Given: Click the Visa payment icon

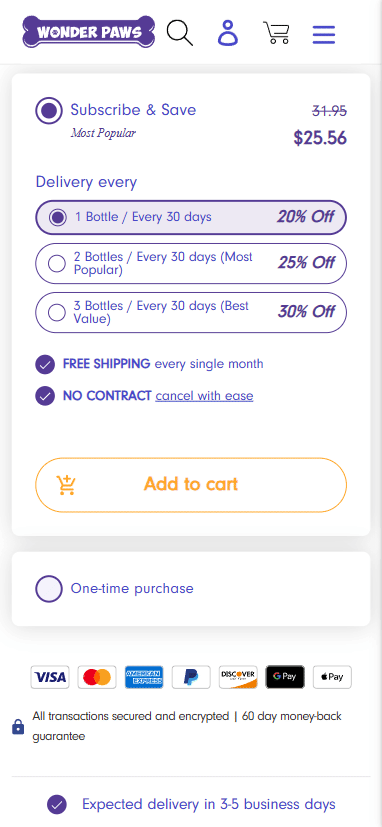Looking at the screenshot, I should (x=50, y=677).
